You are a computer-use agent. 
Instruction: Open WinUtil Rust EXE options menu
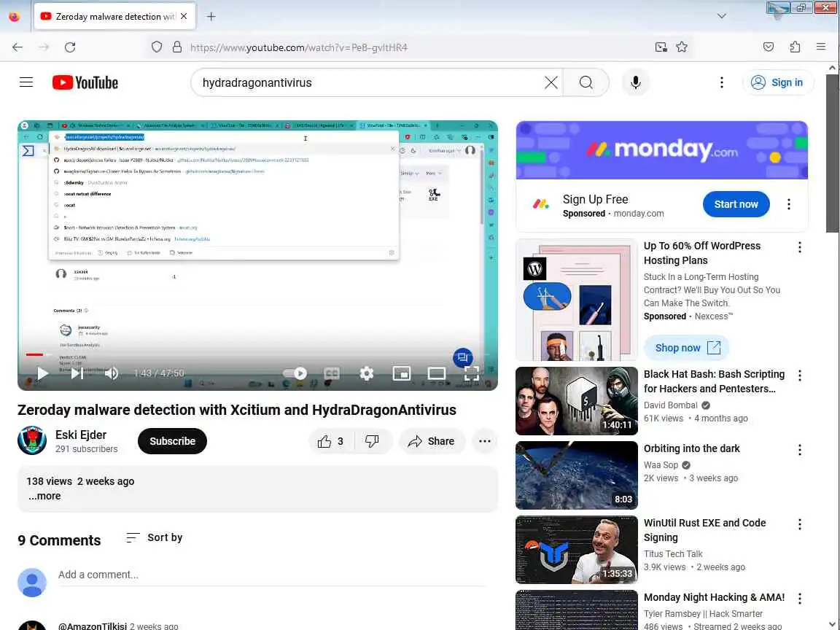click(800, 524)
